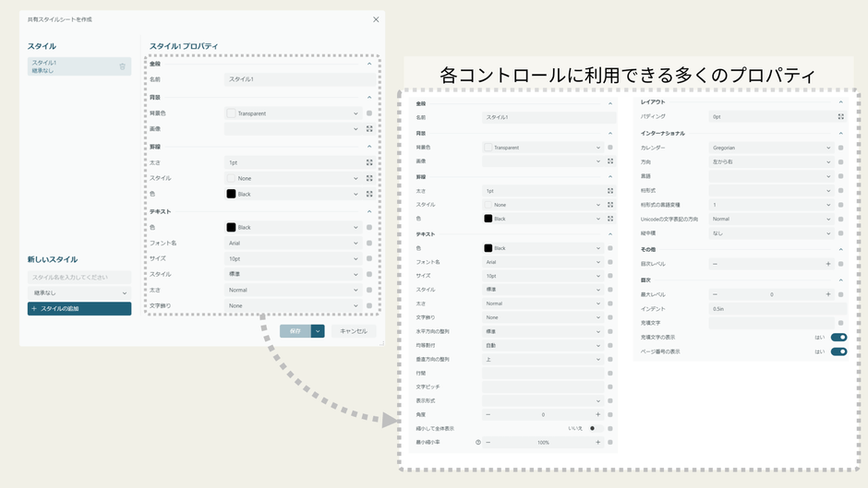
Task: Turn off the ページ番号の表示 switch
Action: click(838, 351)
